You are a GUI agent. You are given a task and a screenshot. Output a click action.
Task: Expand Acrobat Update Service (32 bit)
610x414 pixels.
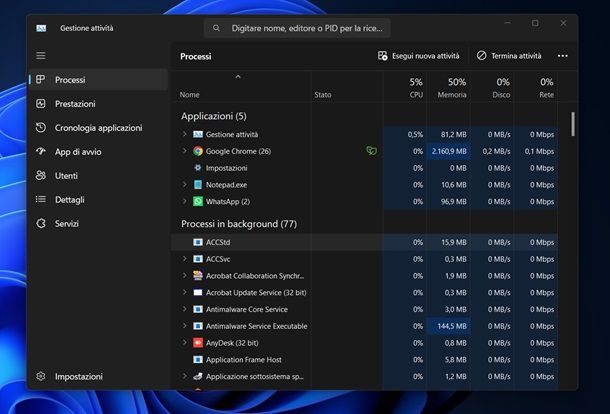[x=184, y=292]
